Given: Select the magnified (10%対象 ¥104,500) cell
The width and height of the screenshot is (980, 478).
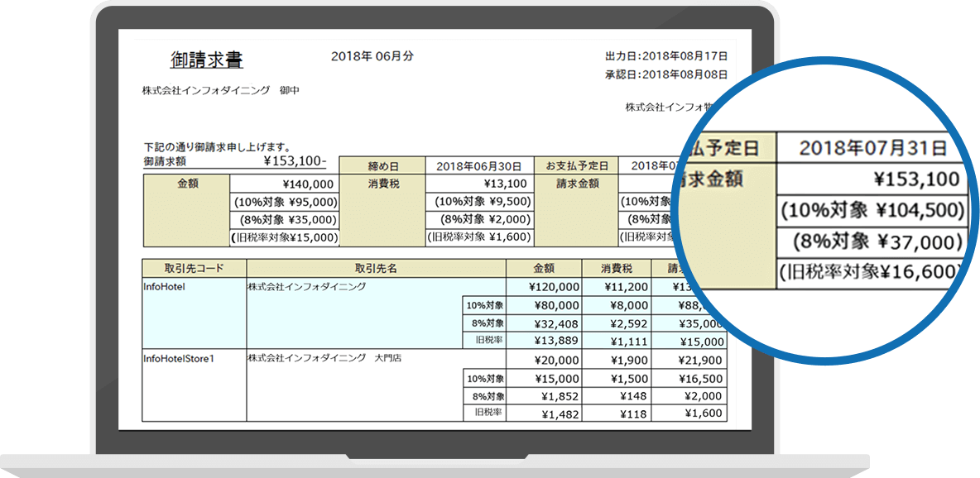Looking at the screenshot, I should (x=872, y=210).
